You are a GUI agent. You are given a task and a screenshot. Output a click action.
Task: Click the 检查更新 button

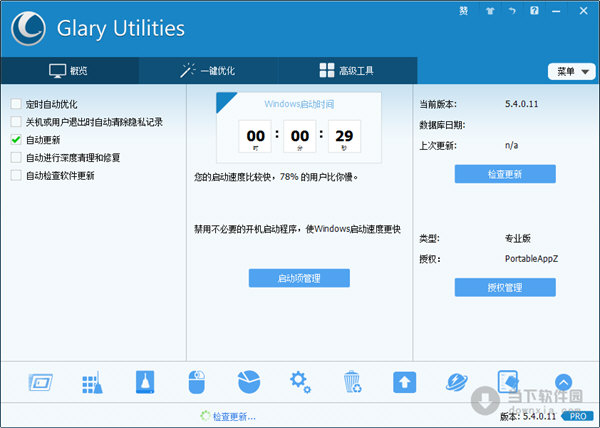(x=505, y=174)
